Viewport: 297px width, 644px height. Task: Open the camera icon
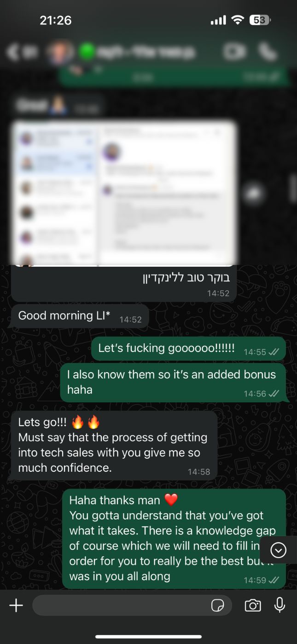(253, 605)
